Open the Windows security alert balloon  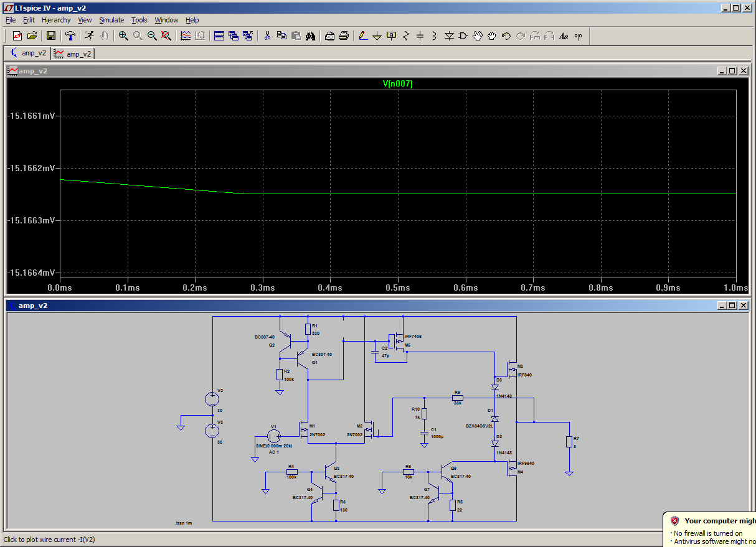(x=710, y=530)
